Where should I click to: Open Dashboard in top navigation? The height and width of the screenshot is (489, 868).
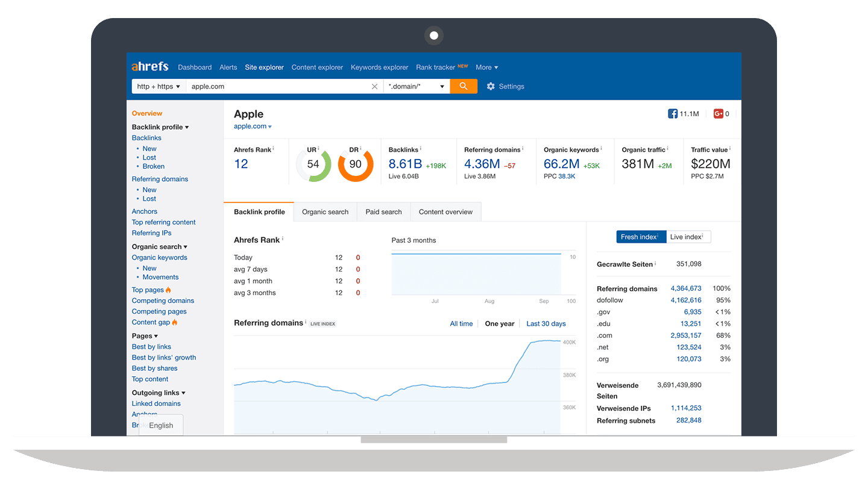(x=195, y=67)
